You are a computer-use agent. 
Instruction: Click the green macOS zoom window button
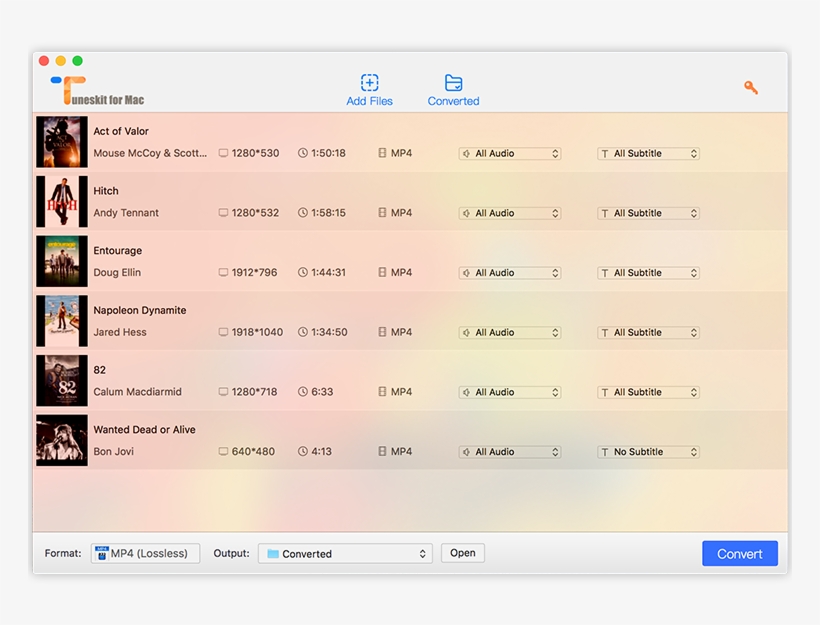77,61
